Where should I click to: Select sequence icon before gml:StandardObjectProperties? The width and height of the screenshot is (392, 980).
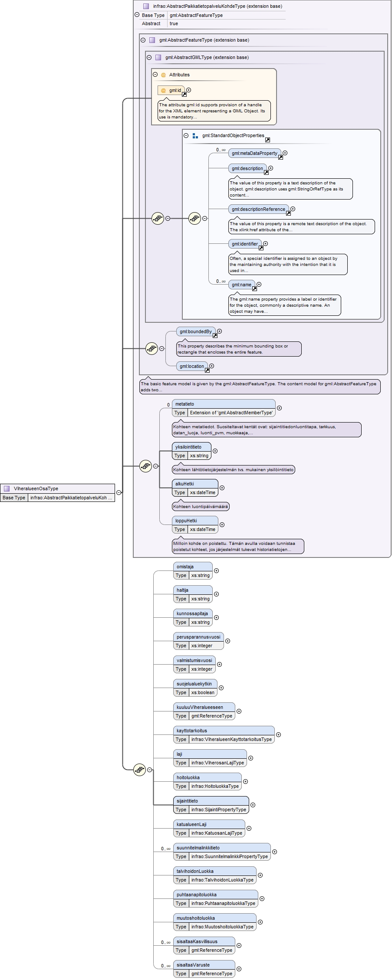194,218
